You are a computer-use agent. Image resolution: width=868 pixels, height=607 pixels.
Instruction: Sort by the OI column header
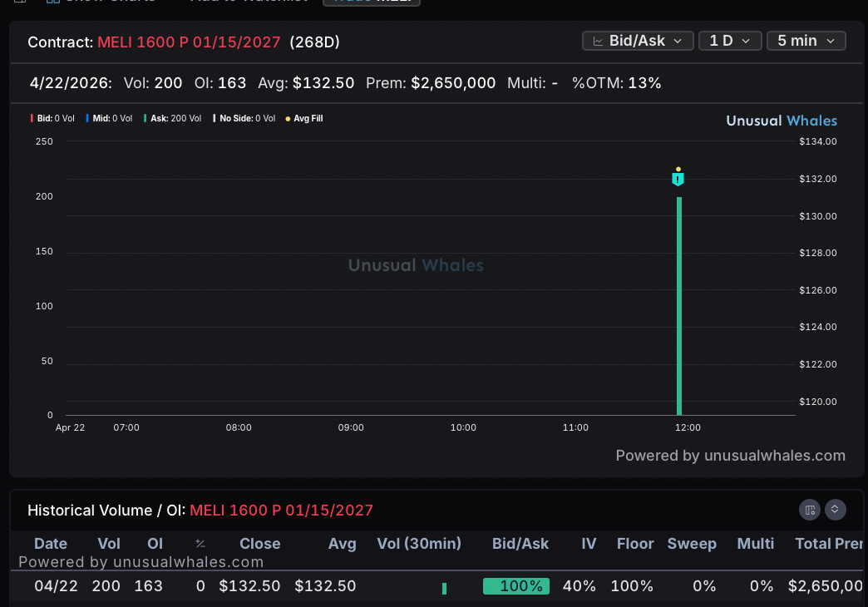[155, 544]
